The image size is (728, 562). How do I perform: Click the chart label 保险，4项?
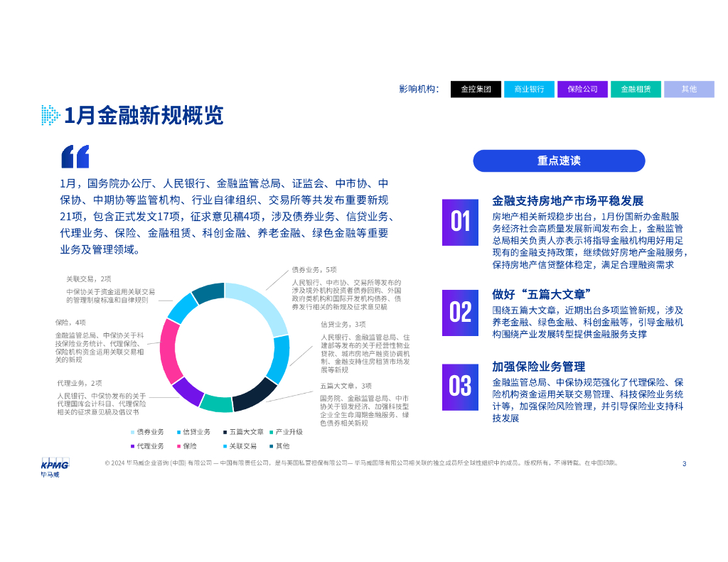click(x=70, y=323)
